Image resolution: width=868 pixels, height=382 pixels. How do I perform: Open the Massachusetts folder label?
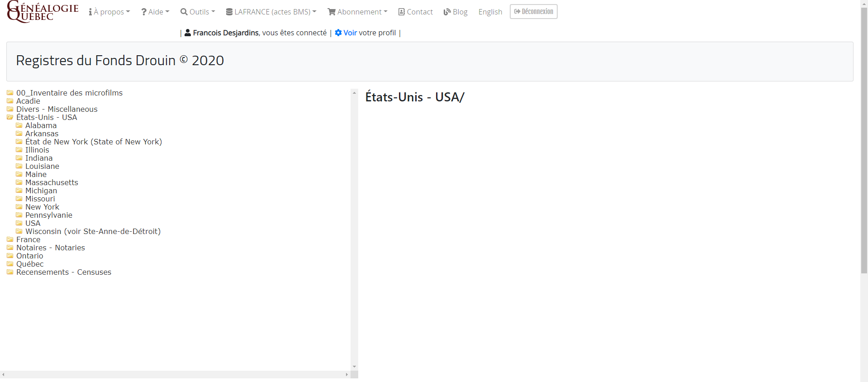coord(52,182)
